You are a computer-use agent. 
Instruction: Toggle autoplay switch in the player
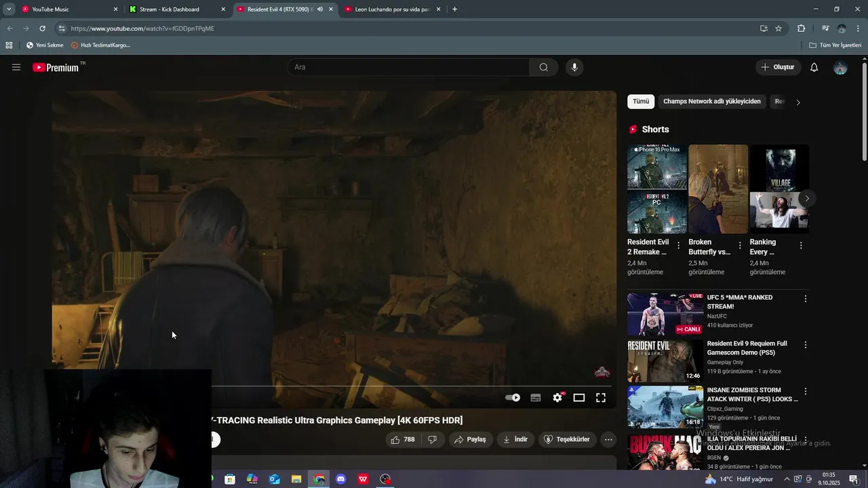click(x=513, y=398)
